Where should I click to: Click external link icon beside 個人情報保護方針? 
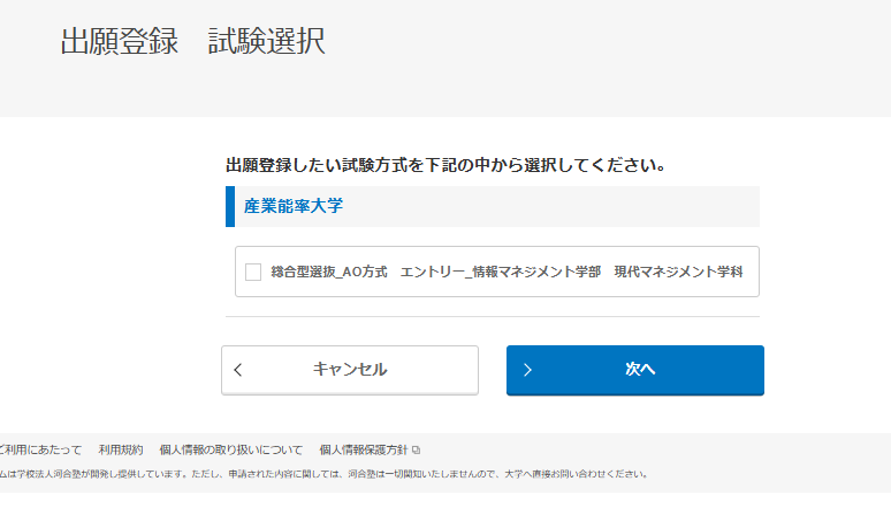tap(416, 450)
